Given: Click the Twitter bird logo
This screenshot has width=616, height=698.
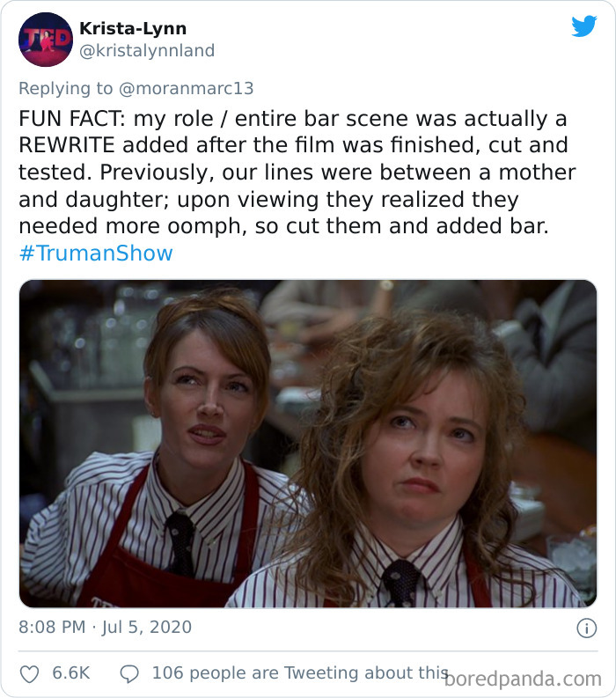Looking at the screenshot, I should pyautogui.click(x=584, y=26).
